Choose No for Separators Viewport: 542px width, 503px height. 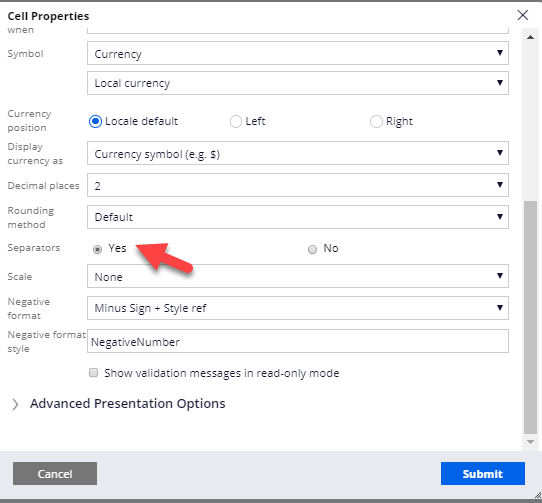tap(312, 249)
